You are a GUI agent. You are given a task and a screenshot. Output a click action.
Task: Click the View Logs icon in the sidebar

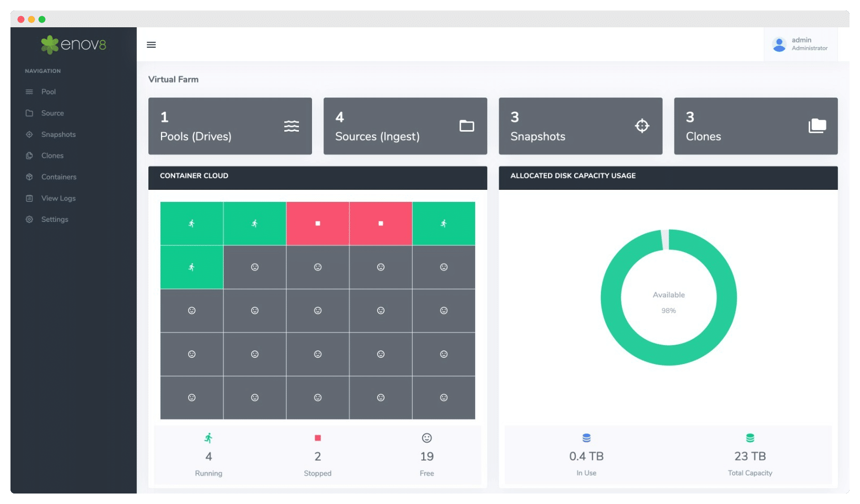pyautogui.click(x=29, y=198)
